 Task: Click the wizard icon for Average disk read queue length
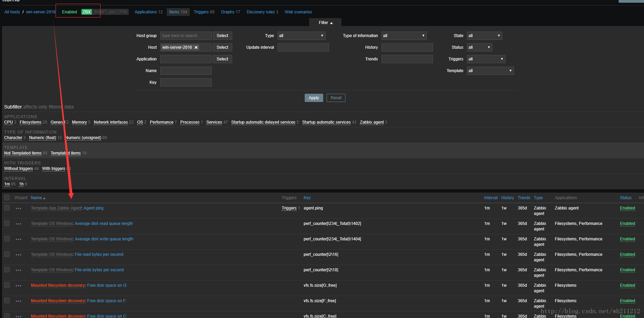19,224
